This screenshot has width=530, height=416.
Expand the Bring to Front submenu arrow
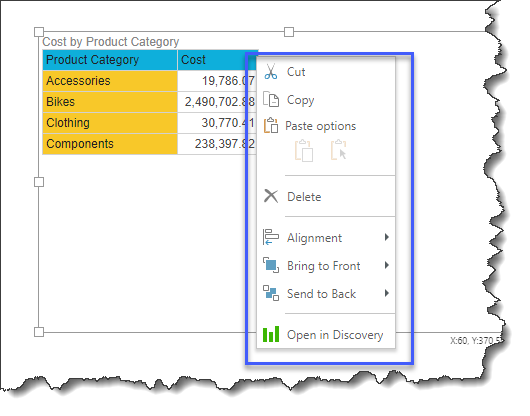pyautogui.click(x=387, y=265)
